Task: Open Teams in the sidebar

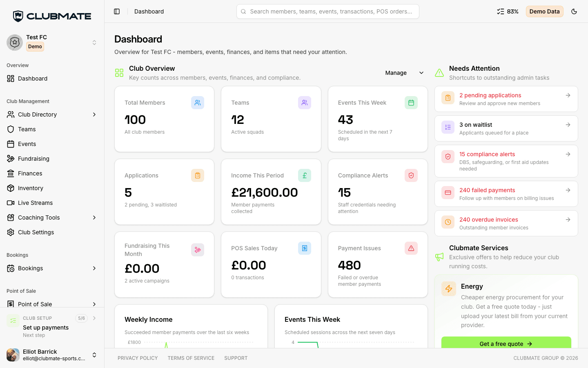Action: (52, 129)
